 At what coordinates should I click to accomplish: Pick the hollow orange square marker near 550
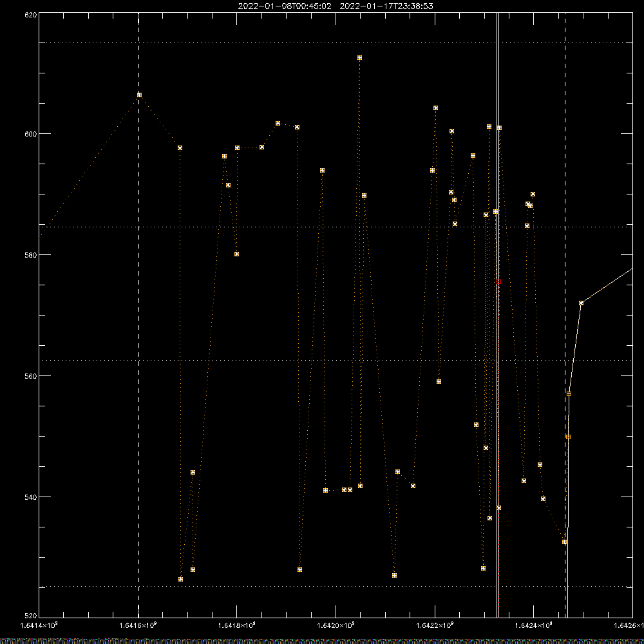(569, 437)
